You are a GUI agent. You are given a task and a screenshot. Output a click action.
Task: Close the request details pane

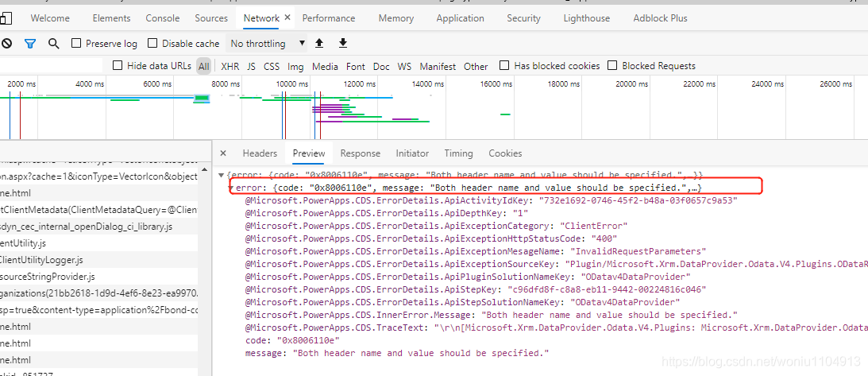click(x=222, y=153)
